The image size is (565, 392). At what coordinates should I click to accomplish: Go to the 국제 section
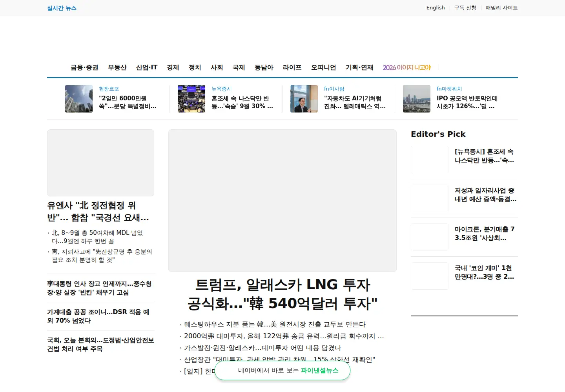pyautogui.click(x=239, y=67)
